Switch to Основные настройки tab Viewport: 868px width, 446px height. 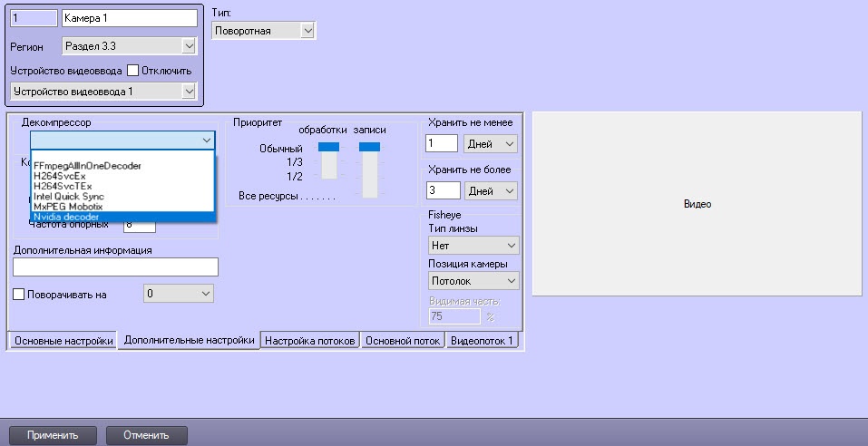63,341
